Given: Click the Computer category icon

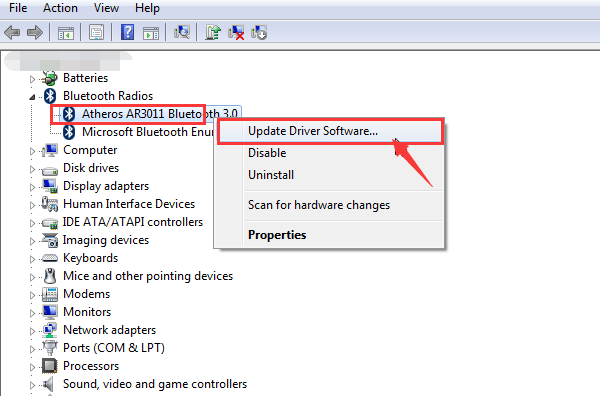Looking at the screenshot, I should click(50, 150).
